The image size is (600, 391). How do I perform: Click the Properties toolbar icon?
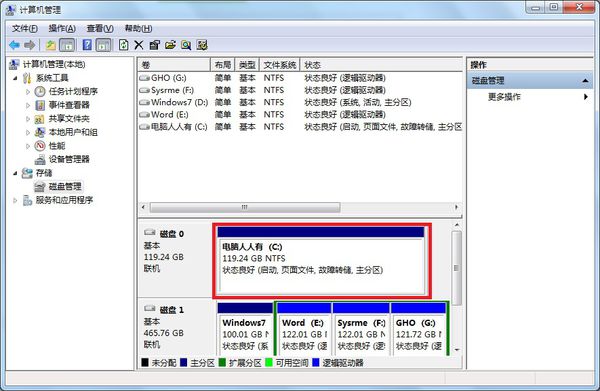point(154,45)
